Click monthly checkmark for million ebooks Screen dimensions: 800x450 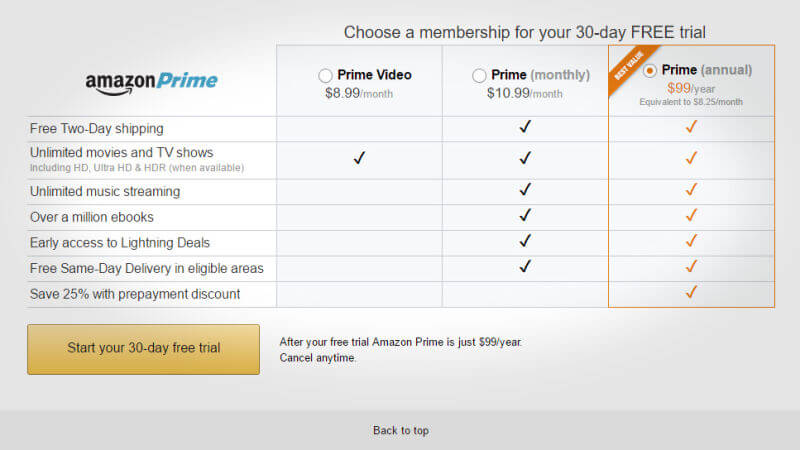pyautogui.click(x=525, y=215)
